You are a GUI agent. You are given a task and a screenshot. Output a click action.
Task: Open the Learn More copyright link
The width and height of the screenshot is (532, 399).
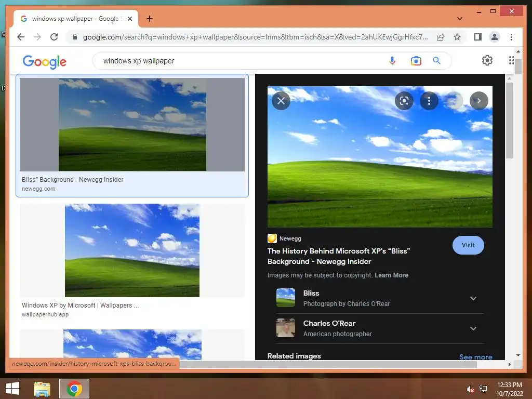(x=391, y=275)
